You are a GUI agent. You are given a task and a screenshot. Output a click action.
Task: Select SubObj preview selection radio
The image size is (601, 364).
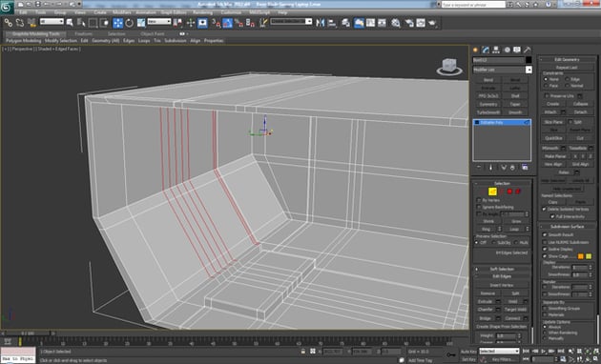click(494, 243)
